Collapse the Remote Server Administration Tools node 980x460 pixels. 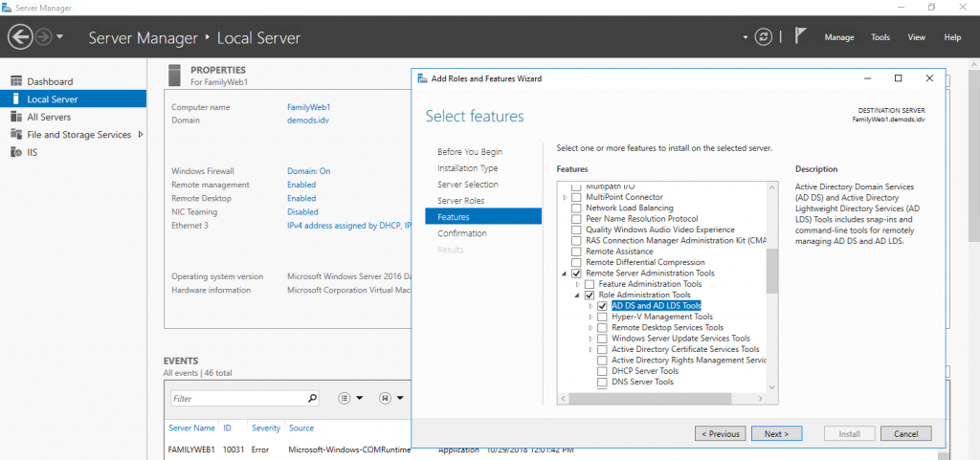(x=565, y=274)
